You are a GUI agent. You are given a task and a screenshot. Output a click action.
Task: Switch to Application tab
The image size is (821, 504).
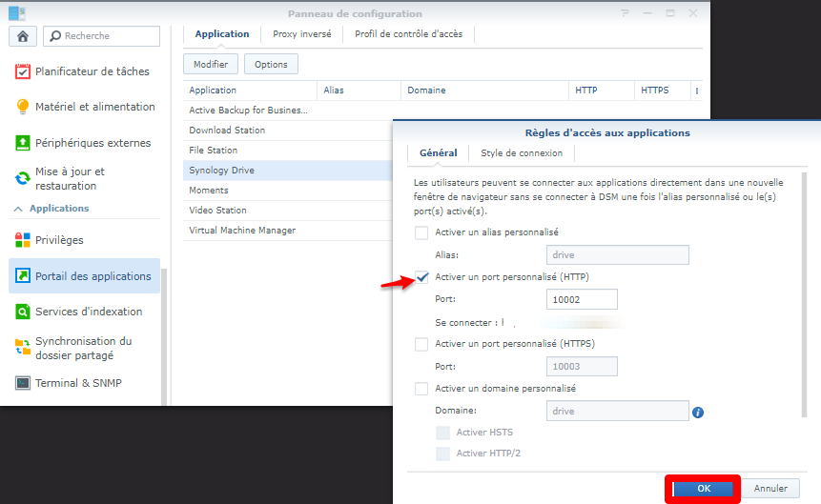[222, 34]
